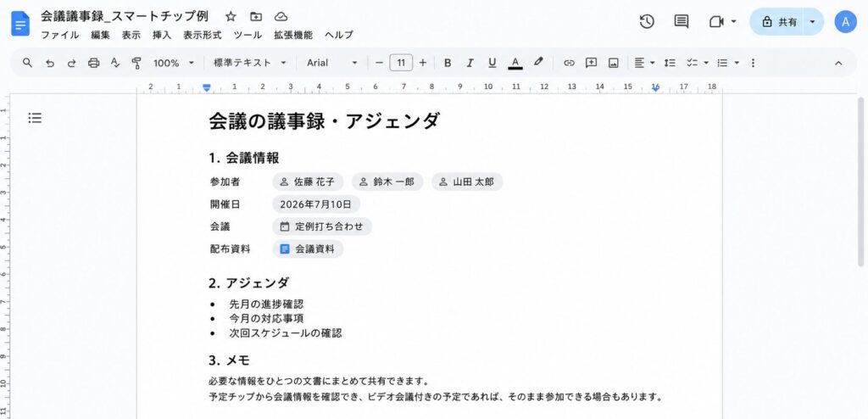The height and width of the screenshot is (419, 868).
Task: Show document outline icon
Action: click(x=35, y=118)
